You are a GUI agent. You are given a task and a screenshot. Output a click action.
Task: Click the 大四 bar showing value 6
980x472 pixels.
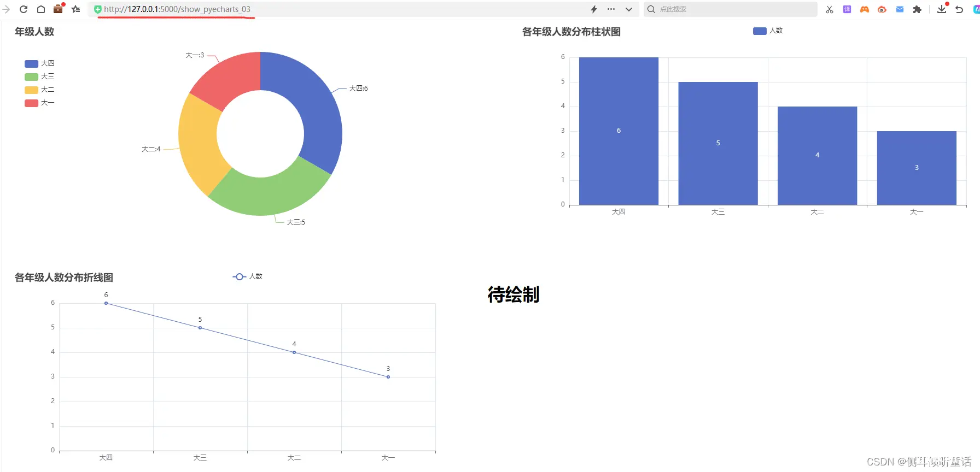coord(619,131)
